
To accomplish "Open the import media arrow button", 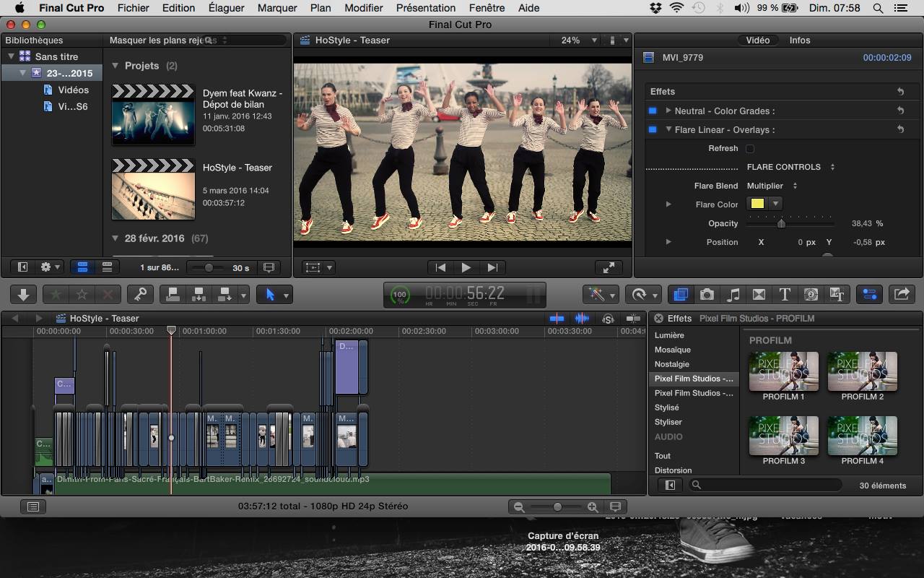I will pyautogui.click(x=23, y=294).
